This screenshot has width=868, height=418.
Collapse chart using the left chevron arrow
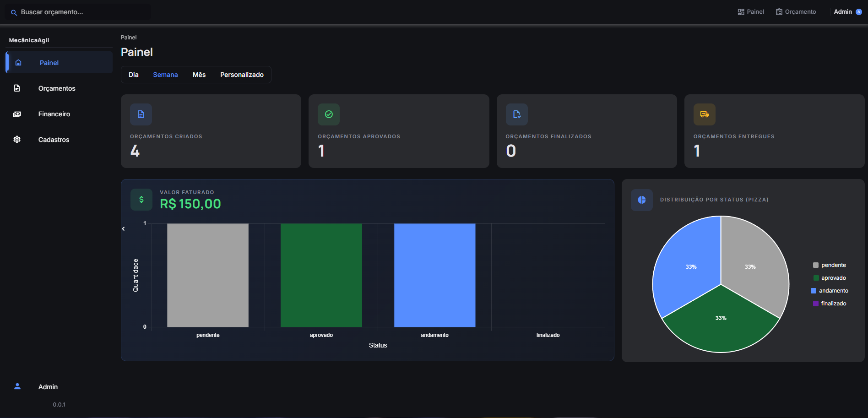click(x=124, y=228)
